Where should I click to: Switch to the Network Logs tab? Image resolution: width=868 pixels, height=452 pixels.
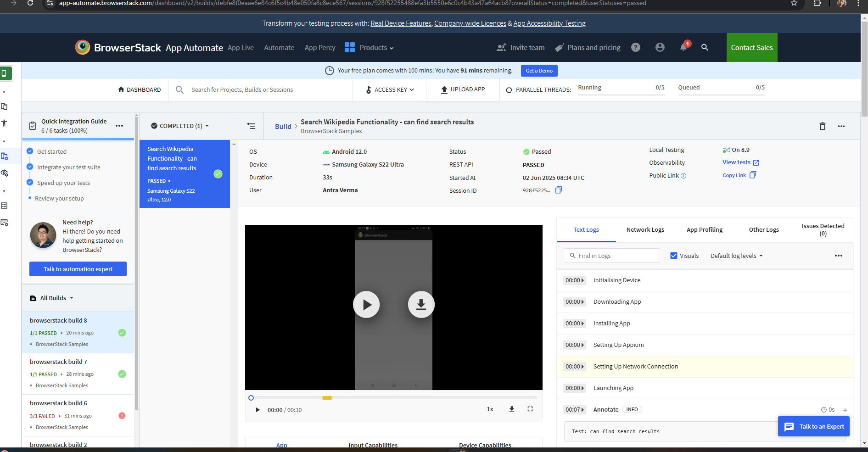click(645, 229)
